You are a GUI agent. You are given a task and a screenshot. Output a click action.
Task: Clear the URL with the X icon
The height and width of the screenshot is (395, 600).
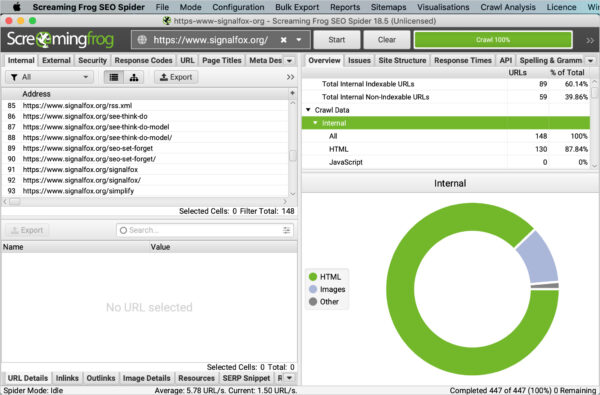click(284, 40)
